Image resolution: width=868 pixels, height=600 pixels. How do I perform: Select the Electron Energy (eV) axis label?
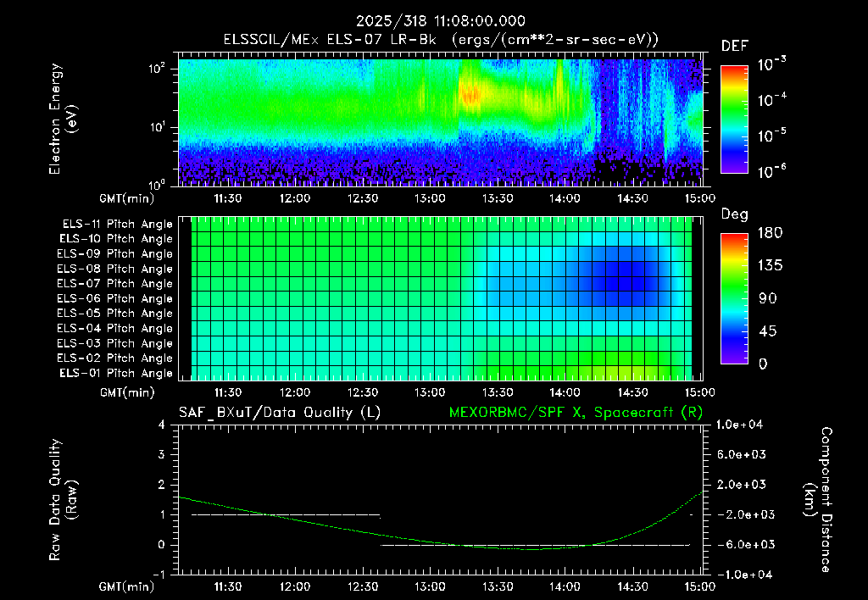click(63, 119)
